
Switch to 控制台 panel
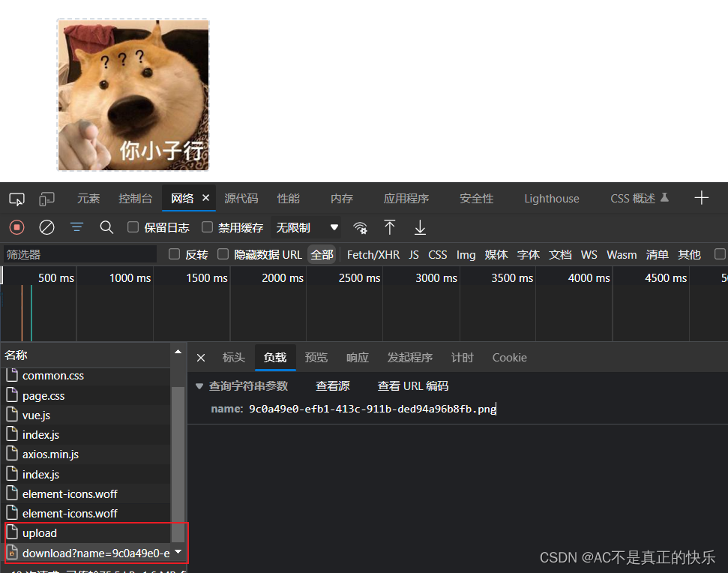point(135,199)
